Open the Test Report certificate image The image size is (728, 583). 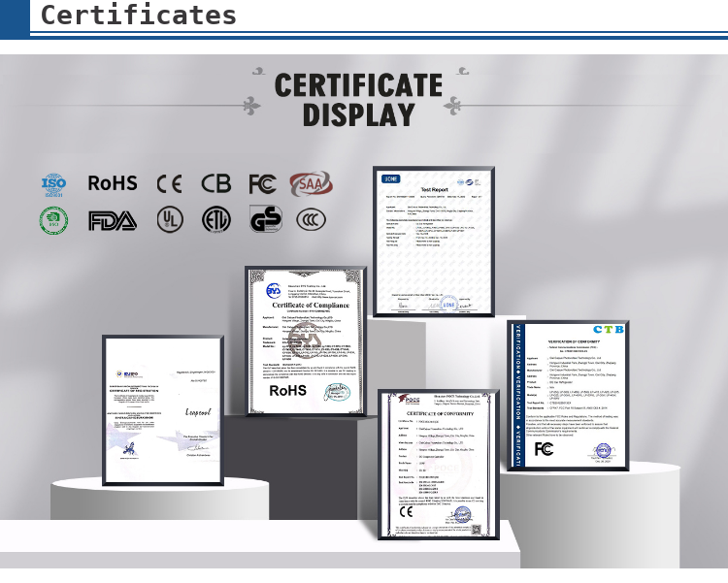[x=434, y=242]
